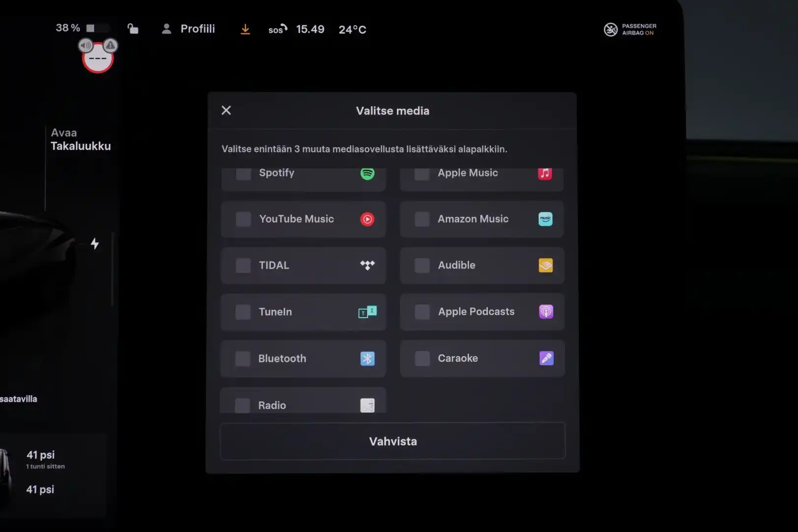Click the TIDAL label
This screenshot has height=532, width=798.
point(274,265)
